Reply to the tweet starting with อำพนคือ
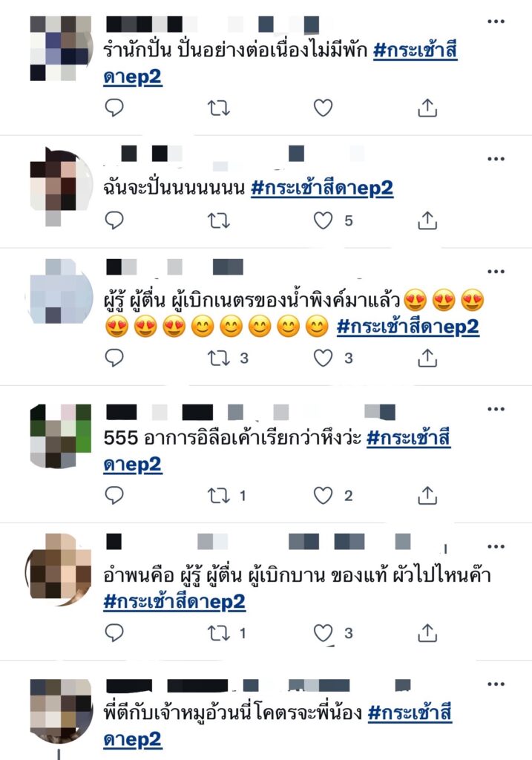532x760 pixels. click(x=114, y=633)
